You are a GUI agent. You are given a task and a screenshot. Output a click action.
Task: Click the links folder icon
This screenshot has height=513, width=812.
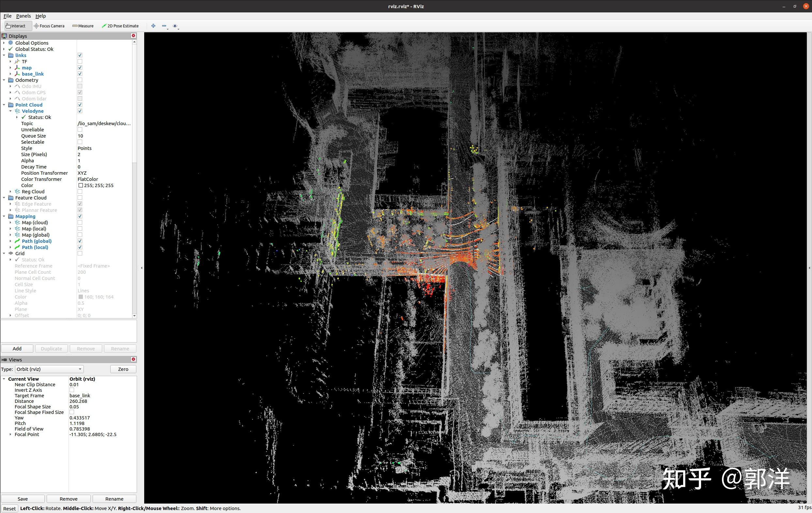tap(11, 55)
